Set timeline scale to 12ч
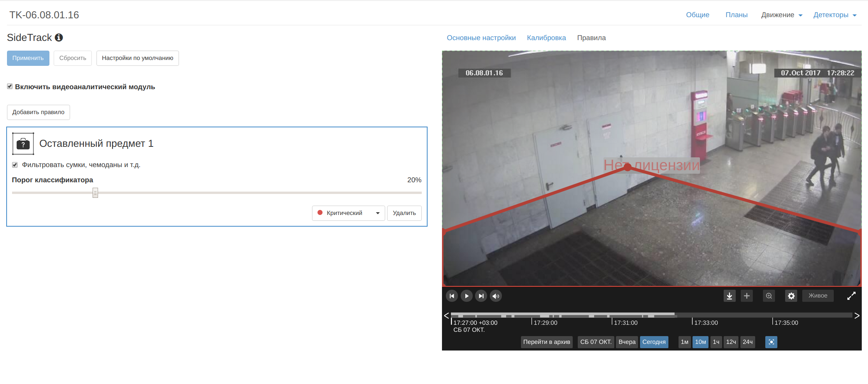The width and height of the screenshot is (868, 384). click(x=731, y=342)
